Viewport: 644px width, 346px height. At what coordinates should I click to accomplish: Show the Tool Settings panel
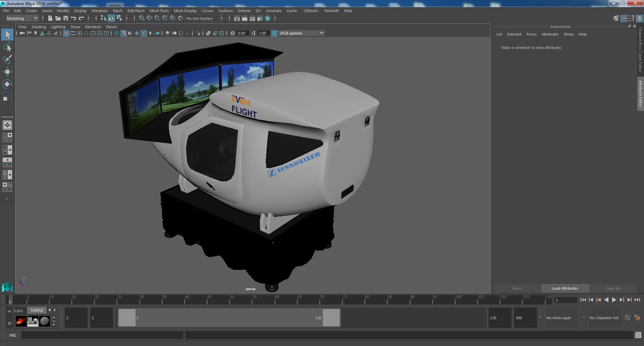tap(632, 18)
